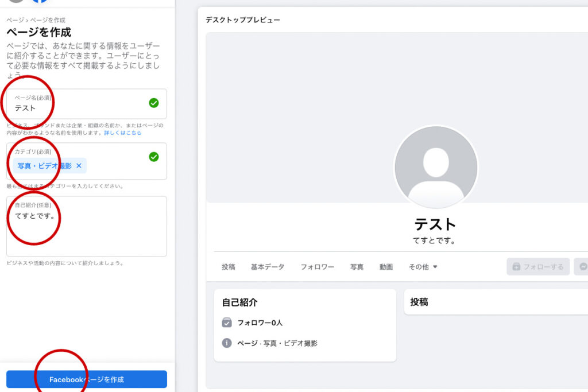Open the 写真 tab
This screenshot has width=588, height=392.
click(x=357, y=267)
